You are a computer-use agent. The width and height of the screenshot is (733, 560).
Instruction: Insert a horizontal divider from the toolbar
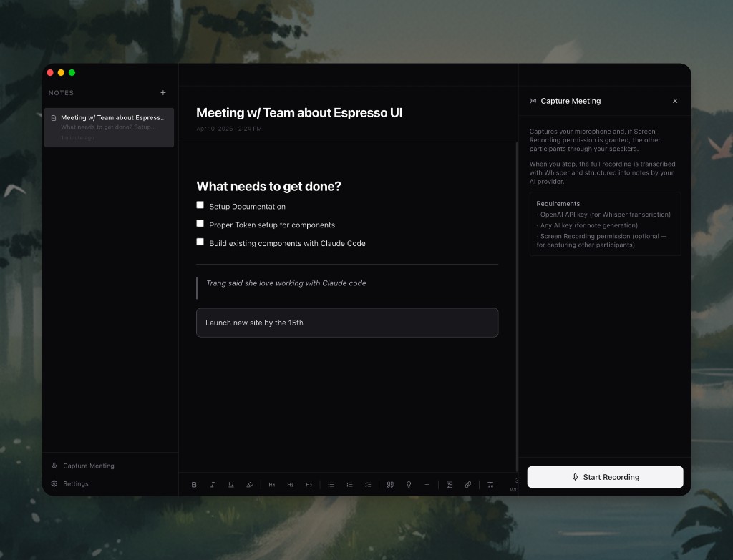tap(427, 484)
